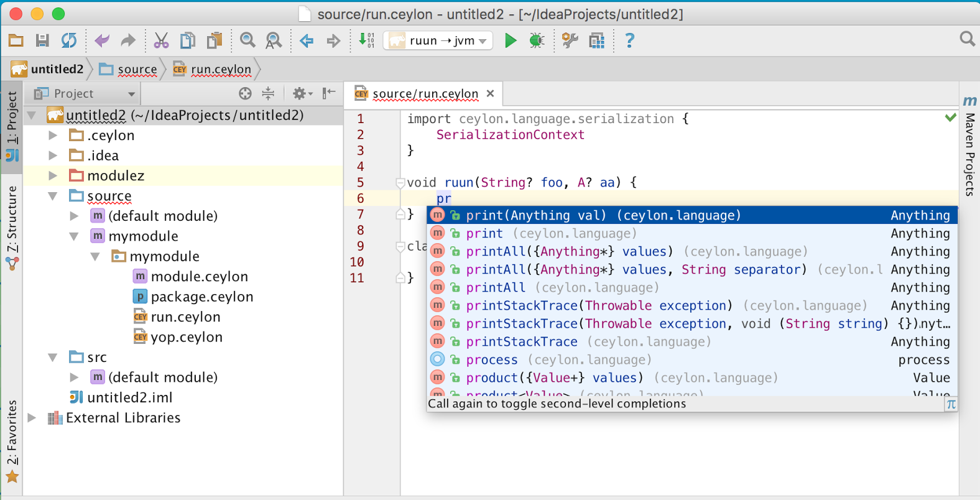980x500 pixels.
Task: Click the Paste toolbar icon
Action: 215,41
